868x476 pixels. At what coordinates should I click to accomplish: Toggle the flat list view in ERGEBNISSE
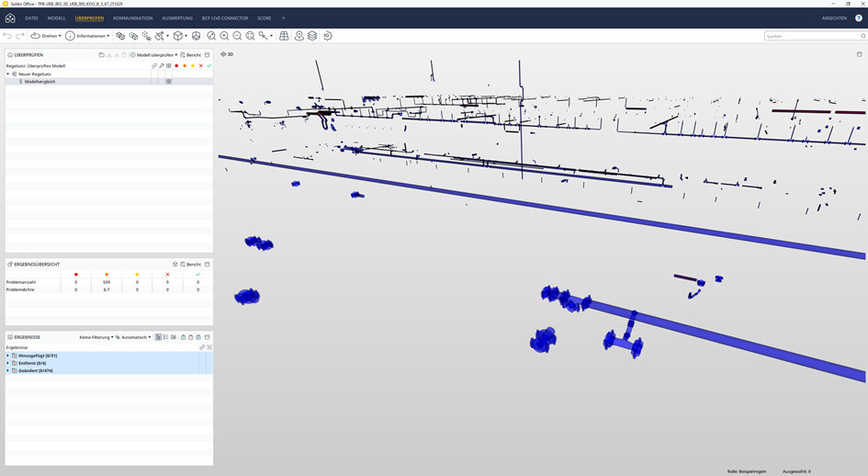tap(166, 337)
